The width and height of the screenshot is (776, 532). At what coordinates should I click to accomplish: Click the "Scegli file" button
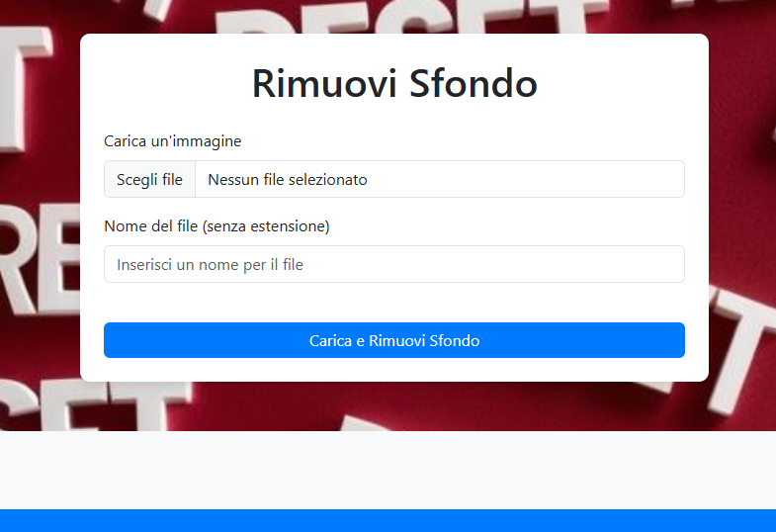(149, 179)
